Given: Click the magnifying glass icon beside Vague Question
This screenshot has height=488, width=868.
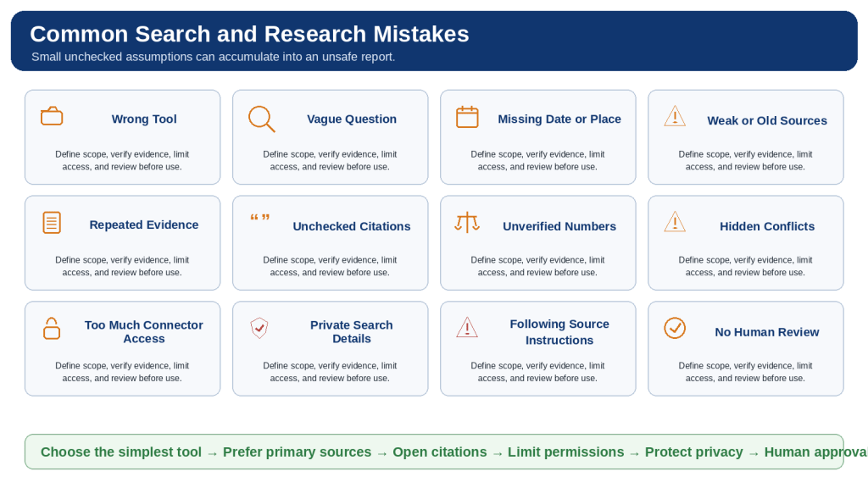Looking at the screenshot, I should pos(261,119).
